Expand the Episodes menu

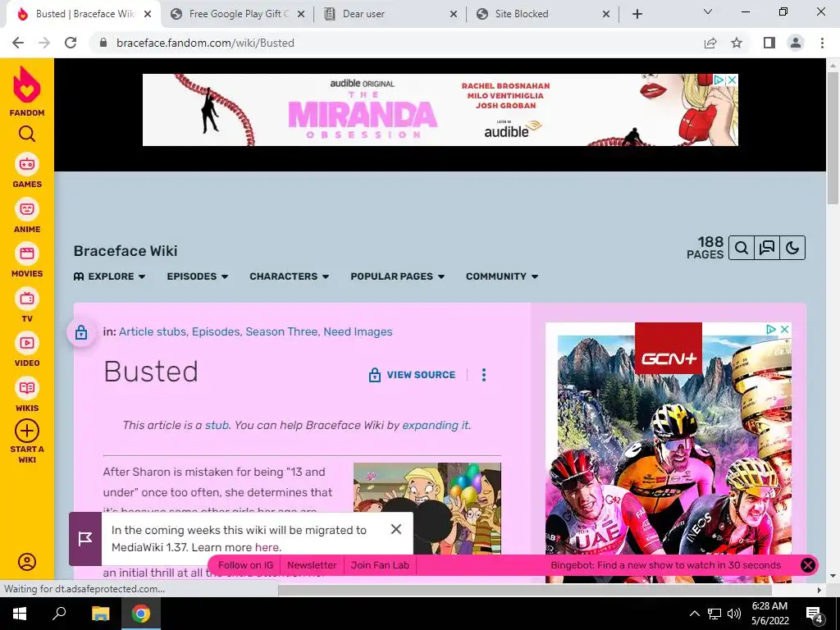pos(197,276)
